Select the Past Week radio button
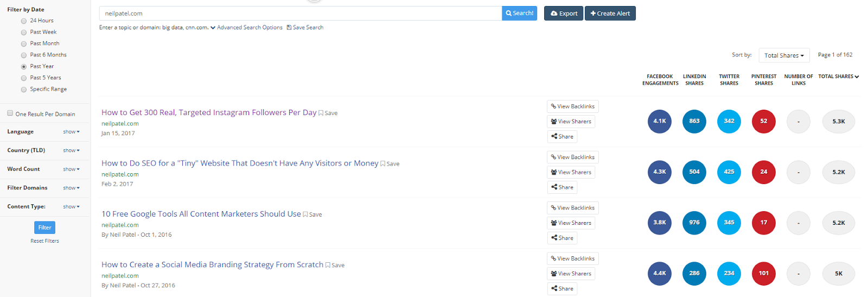 point(23,32)
